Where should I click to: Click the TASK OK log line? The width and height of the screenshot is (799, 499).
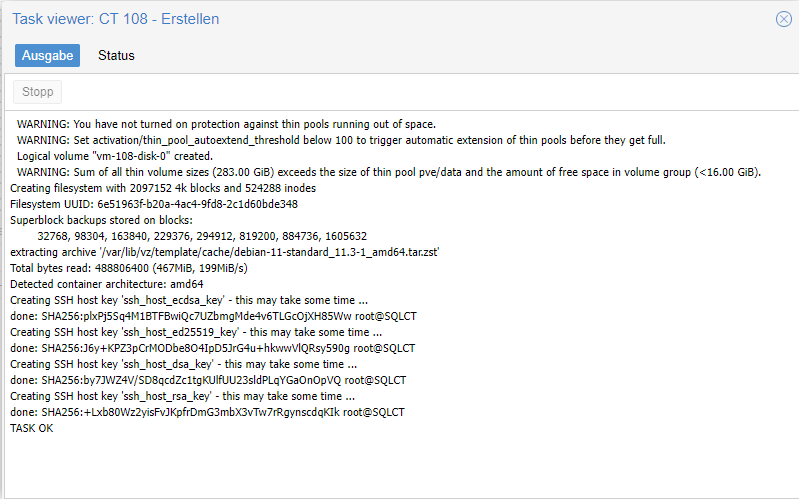[32, 428]
